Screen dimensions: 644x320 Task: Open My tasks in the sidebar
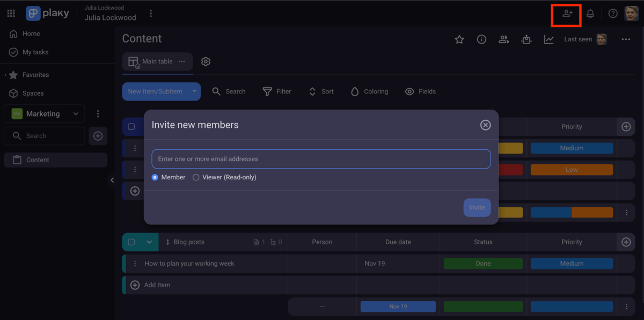point(35,52)
